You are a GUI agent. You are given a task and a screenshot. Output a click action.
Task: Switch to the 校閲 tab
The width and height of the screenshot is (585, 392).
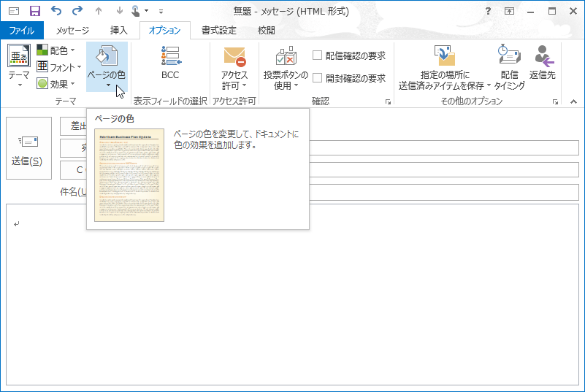click(x=267, y=30)
